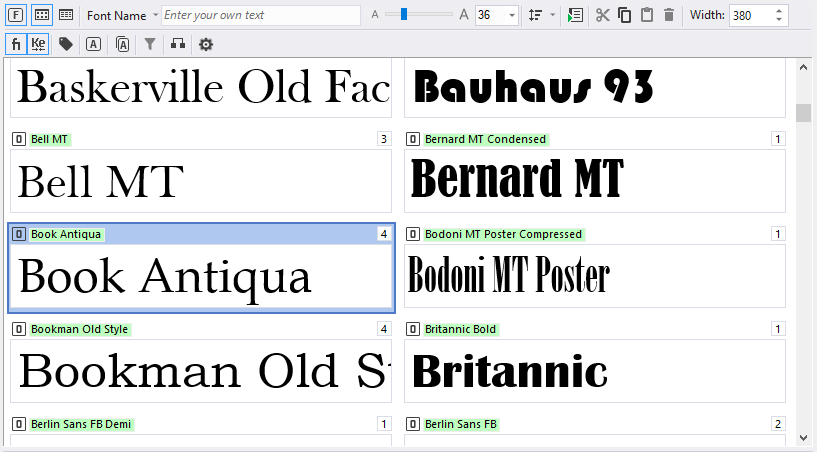Increase Width with the up stepper arrow
The width and height of the screenshot is (817, 452).
pyautogui.click(x=779, y=11)
